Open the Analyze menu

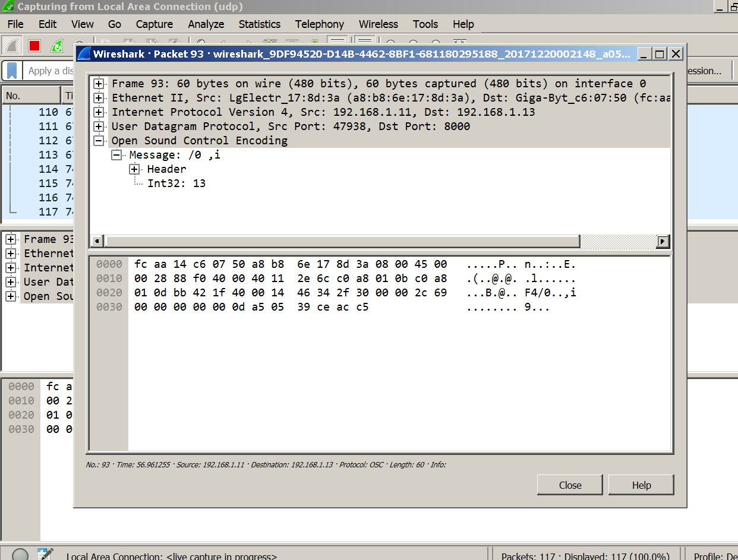(x=206, y=24)
